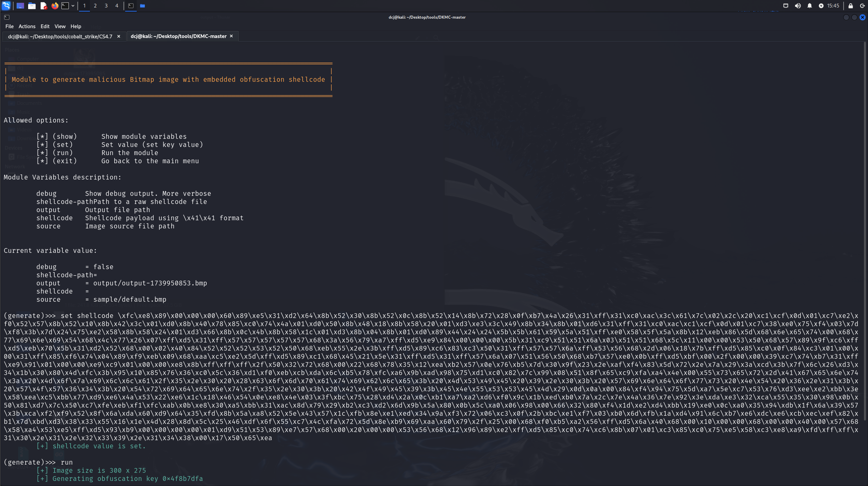Click the '(generate)>>> run' prompt line
Image resolution: width=868 pixels, height=486 pixels.
(38, 463)
